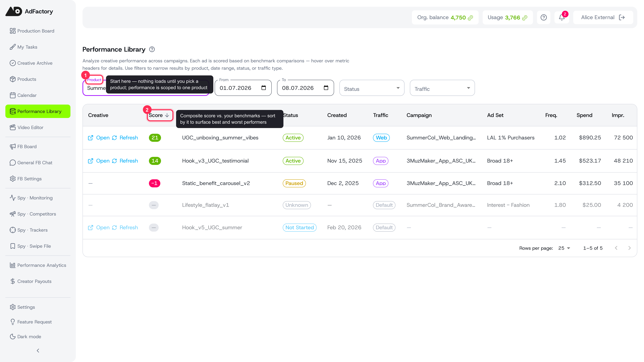Click the Product selector field
Image resolution: width=644 pixels, height=362 pixels.
146,88
